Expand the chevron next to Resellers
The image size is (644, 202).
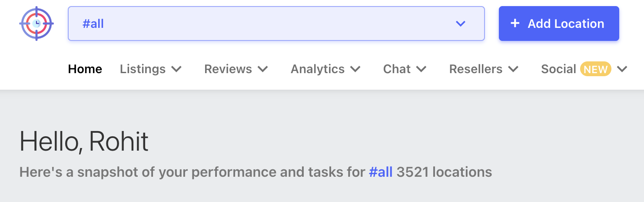513,69
